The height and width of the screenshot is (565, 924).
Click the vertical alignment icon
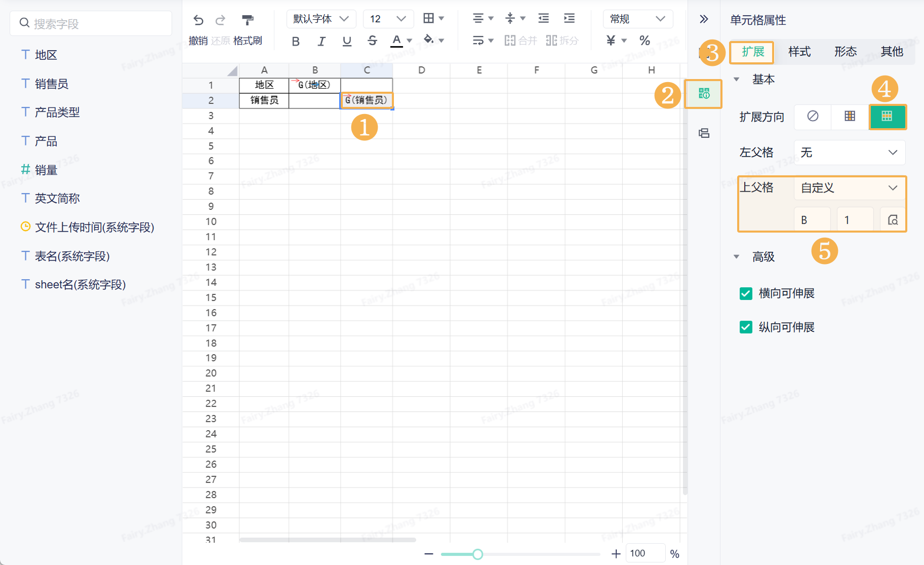(x=510, y=18)
